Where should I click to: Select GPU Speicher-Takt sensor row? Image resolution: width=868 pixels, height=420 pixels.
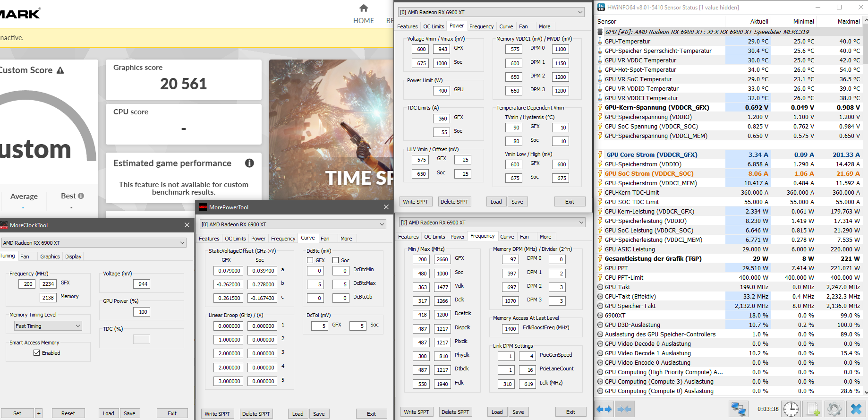click(x=730, y=306)
